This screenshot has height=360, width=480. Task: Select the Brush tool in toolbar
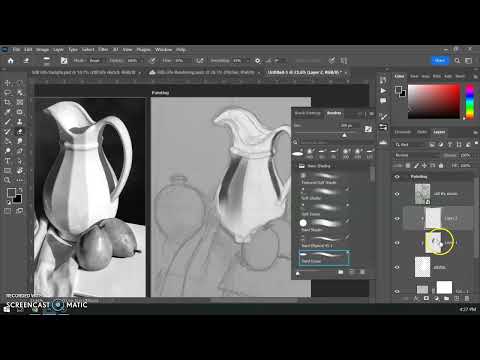pyautogui.click(x=8, y=122)
